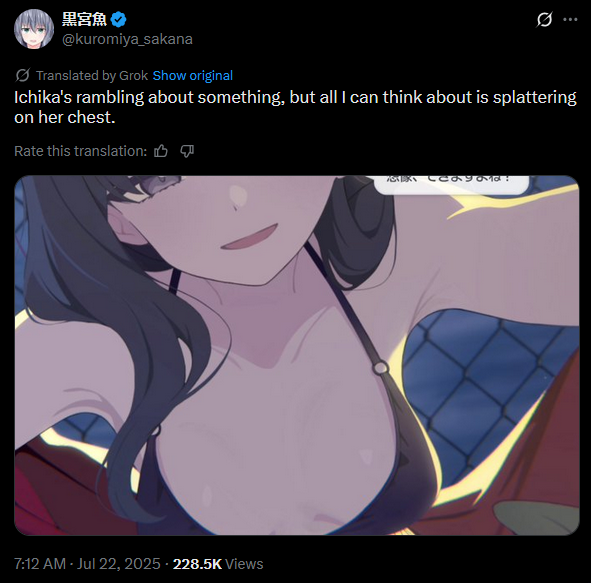
Task: Click the 7:12 AM timestamp
Action: (40, 564)
